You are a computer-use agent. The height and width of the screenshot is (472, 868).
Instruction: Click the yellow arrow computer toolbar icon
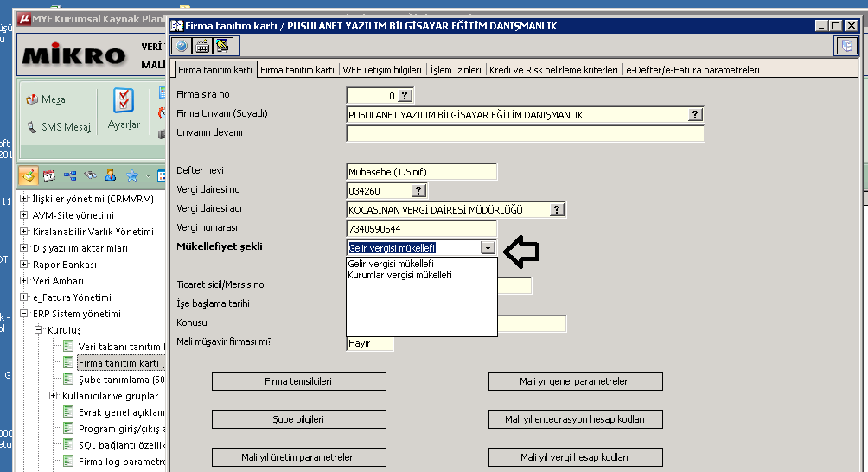[222, 46]
